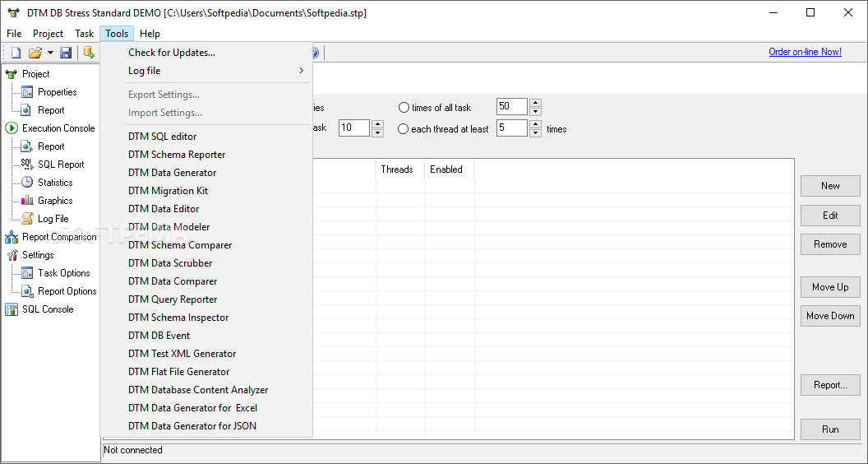The width and height of the screenshot is (868, 464).
Task: Follow the Order on-line Now link
Action: tap(805, 52)
